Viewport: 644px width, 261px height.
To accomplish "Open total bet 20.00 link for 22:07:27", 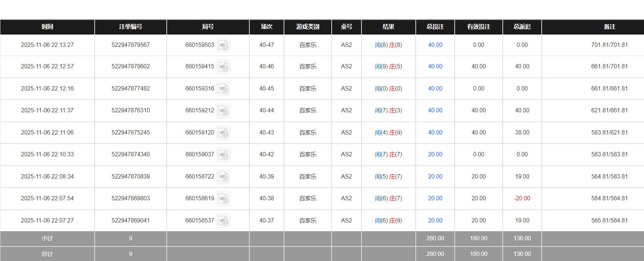I will pos(435,221).
